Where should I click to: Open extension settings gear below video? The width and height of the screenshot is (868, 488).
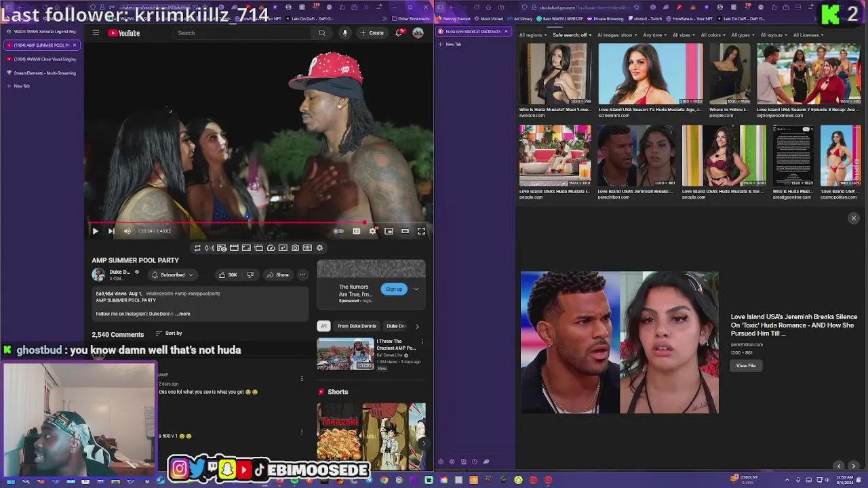click(319, 248)
